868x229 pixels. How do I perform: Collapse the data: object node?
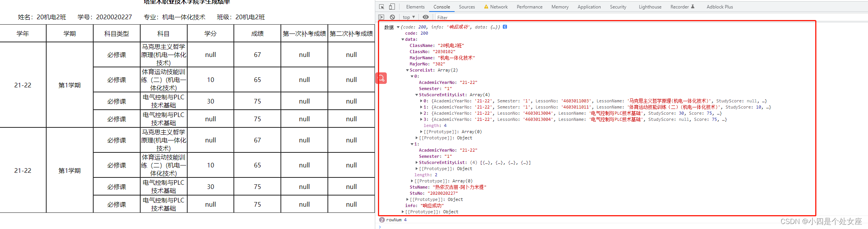403,39
